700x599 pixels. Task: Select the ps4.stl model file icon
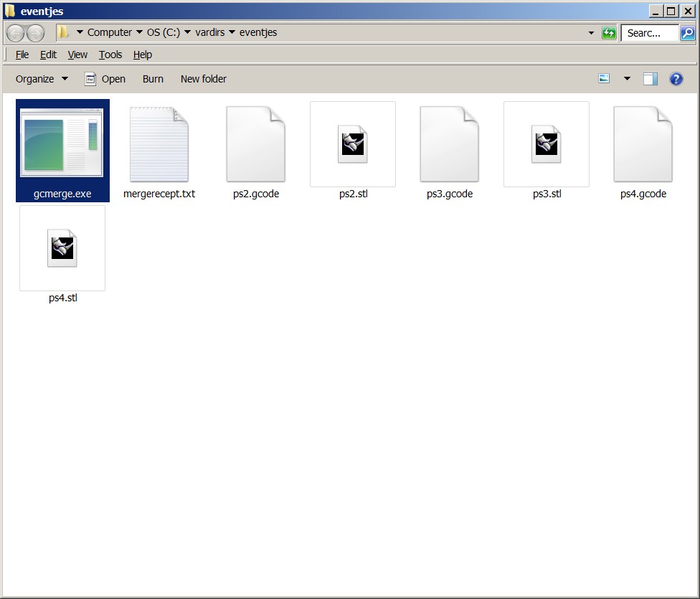[x=62, y=248]
